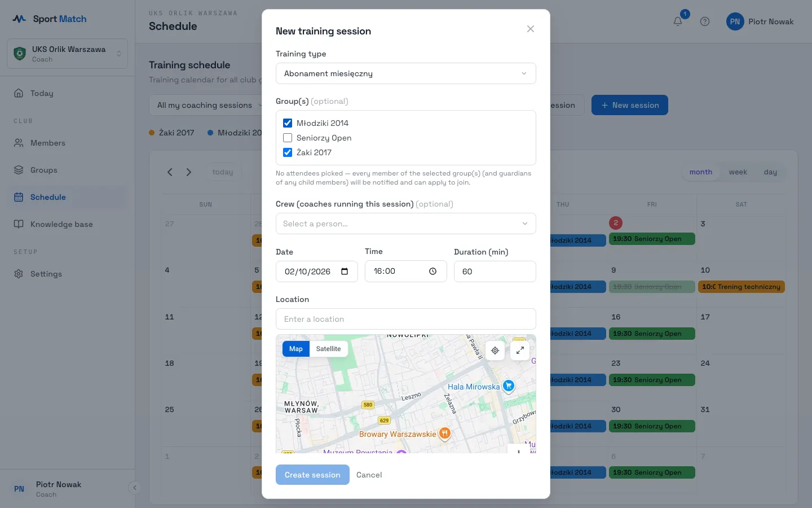Center map on my current location
Viewport: 812px width, 508px height.
[x=495, y=351]
